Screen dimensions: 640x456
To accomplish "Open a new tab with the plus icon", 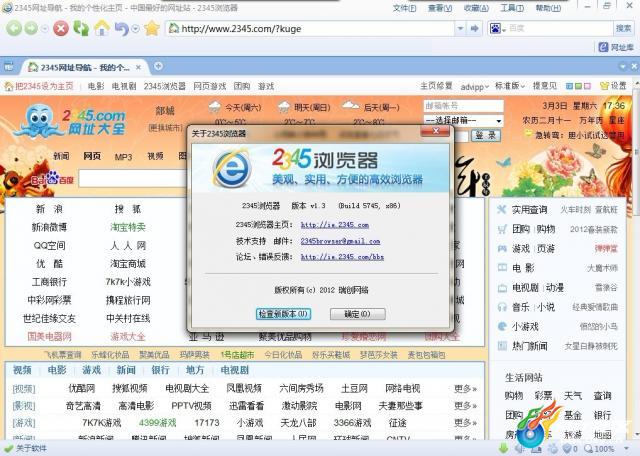I will click(x=158, y=66).
